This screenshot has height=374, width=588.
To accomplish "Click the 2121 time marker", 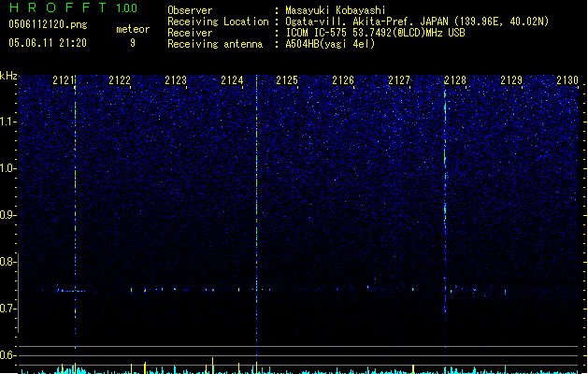I will [x=64, y=80].
